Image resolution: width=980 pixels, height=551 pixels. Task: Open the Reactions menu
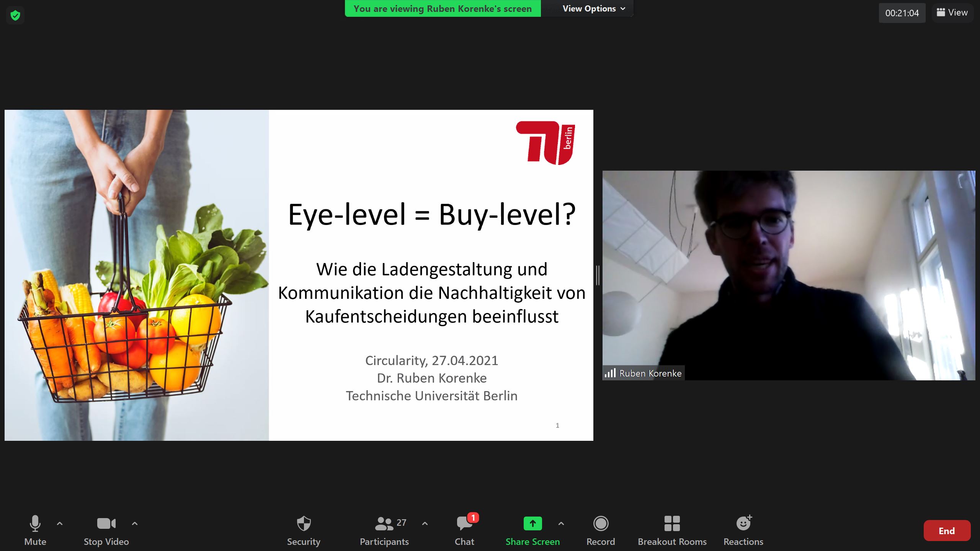pos(743,530)
